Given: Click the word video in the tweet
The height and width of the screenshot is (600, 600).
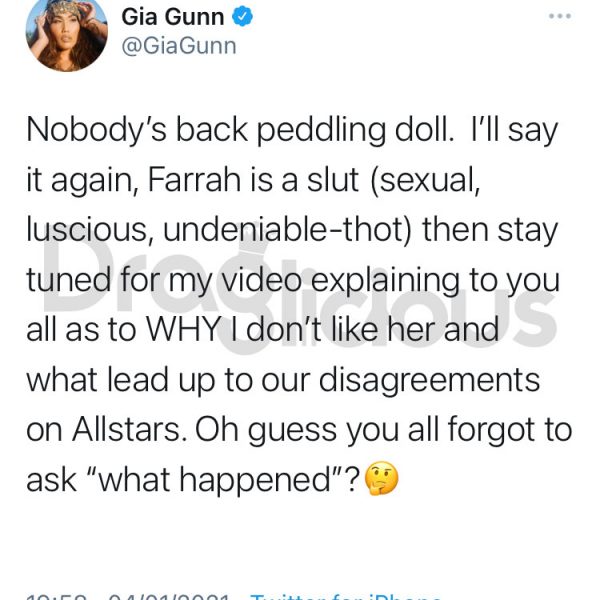Looking at the screenshot, I should [262, 279].
